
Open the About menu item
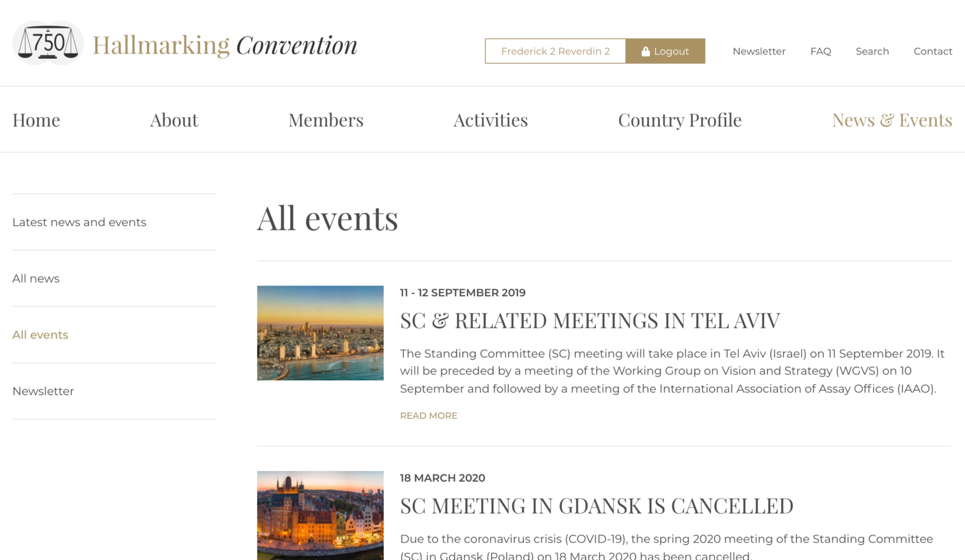coord(174,120)
